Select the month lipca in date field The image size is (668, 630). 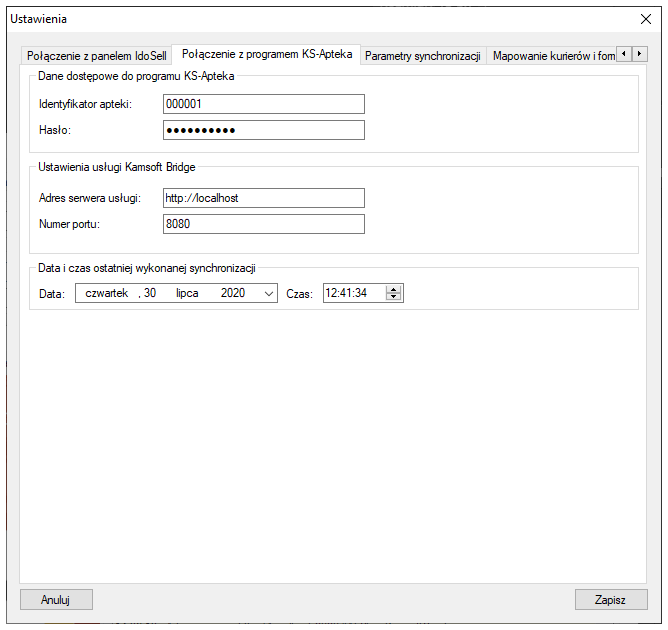(x=188, y=294)
